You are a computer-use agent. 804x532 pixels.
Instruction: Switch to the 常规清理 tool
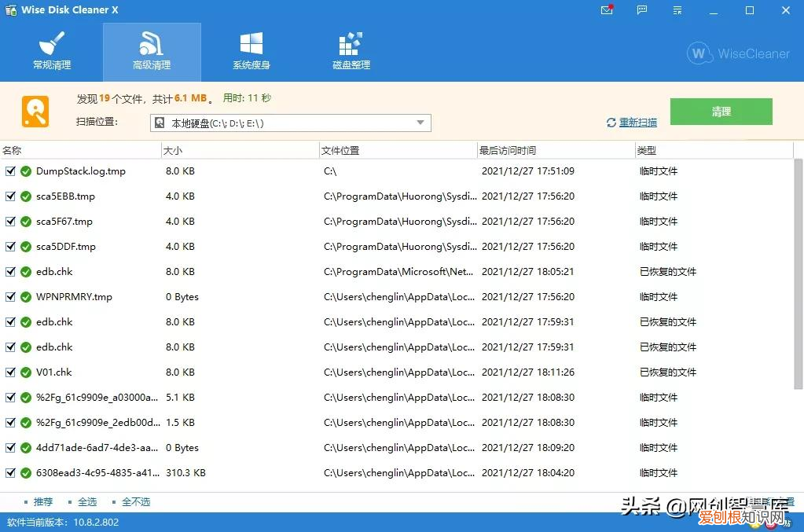click(x=52, y=51)
